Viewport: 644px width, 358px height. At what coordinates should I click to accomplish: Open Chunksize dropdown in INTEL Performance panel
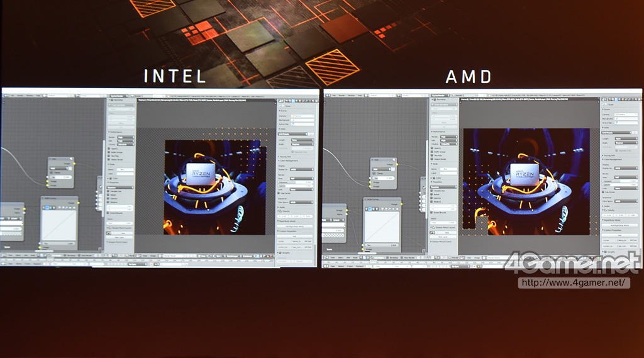click(x=126, y=145)
